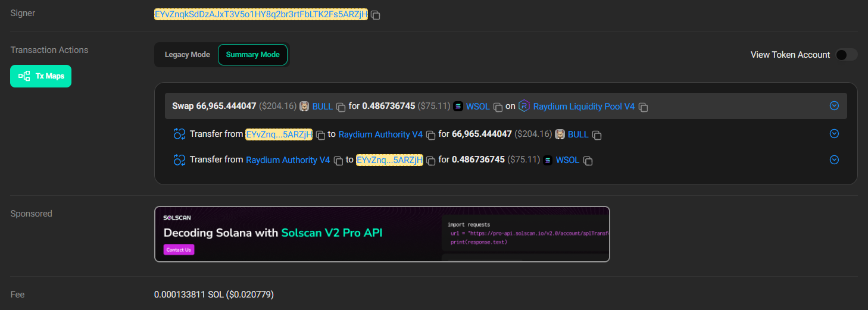Click the 0.486736745 amount in Swap row

pyautogui.click(x=389, y=106)
